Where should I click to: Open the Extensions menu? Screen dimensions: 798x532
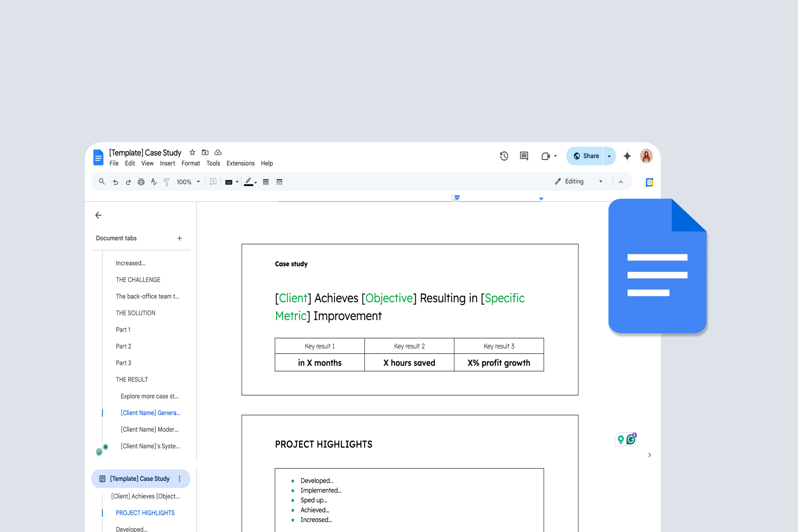click(x=241, y=163)
